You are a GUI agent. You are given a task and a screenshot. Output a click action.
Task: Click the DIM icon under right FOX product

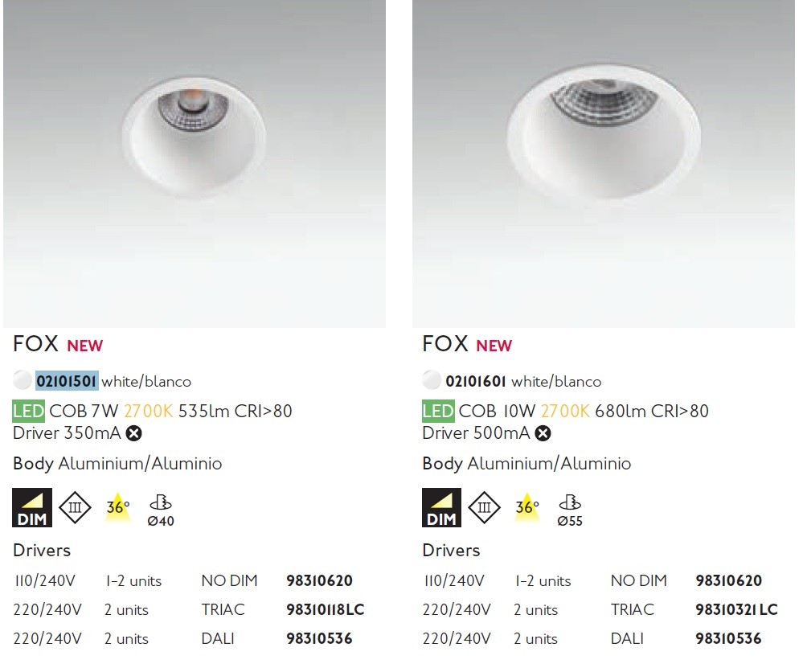[x=441, y=507]
